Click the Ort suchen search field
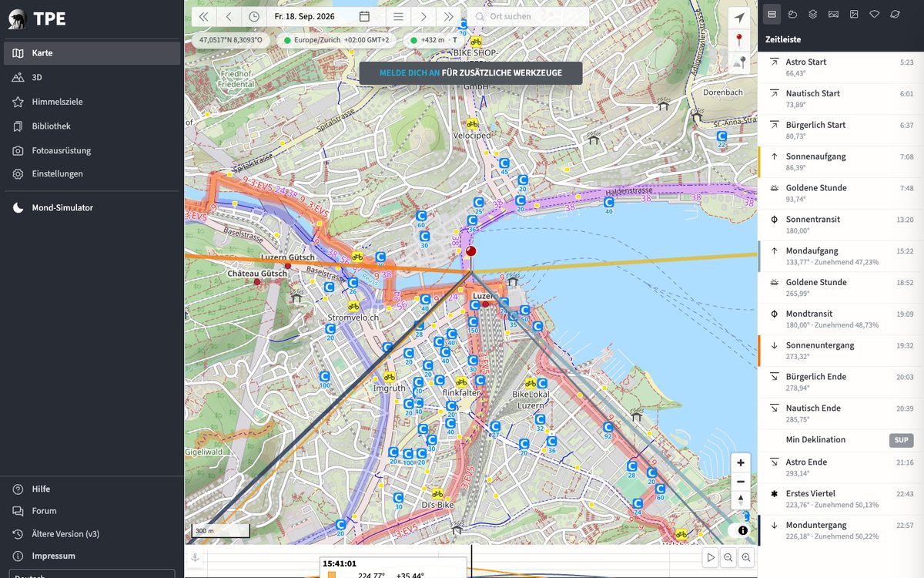 coord(527,16)
